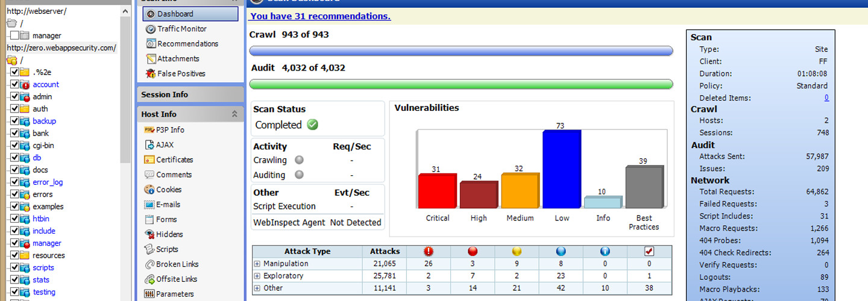The height and width of the screenshot is (301, 868).
Task: Toggle checkbox for webserver manager
Action: point(15,36)
